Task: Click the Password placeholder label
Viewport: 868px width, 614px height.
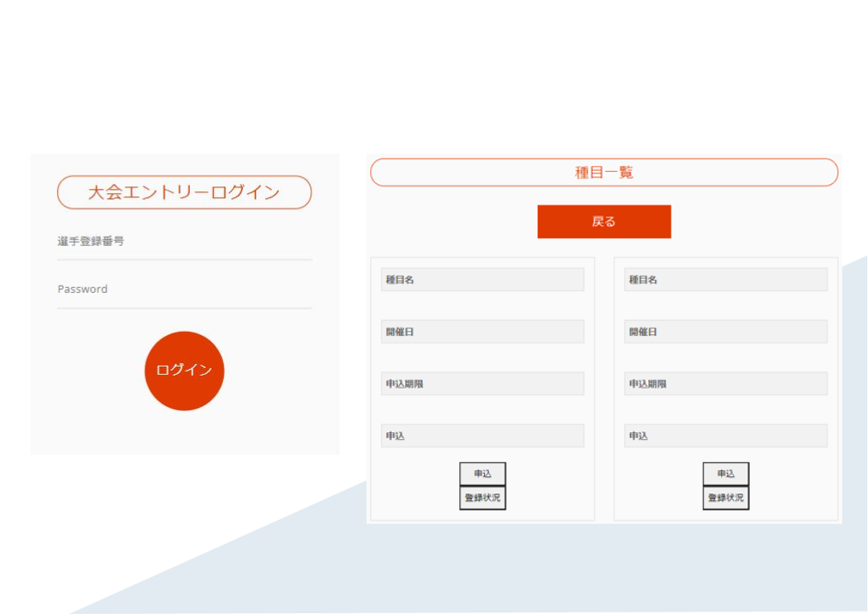Action: [x=83, y=290]
